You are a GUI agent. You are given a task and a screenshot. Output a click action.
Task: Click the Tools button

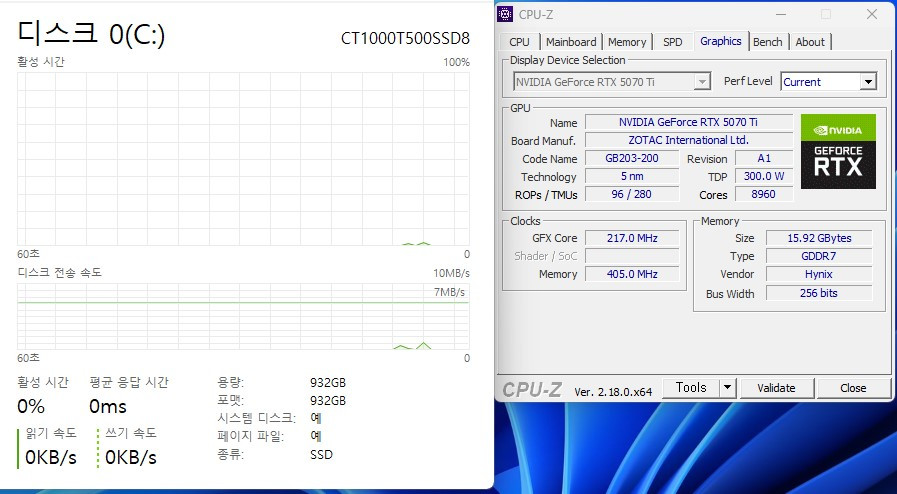click(691, 388)
